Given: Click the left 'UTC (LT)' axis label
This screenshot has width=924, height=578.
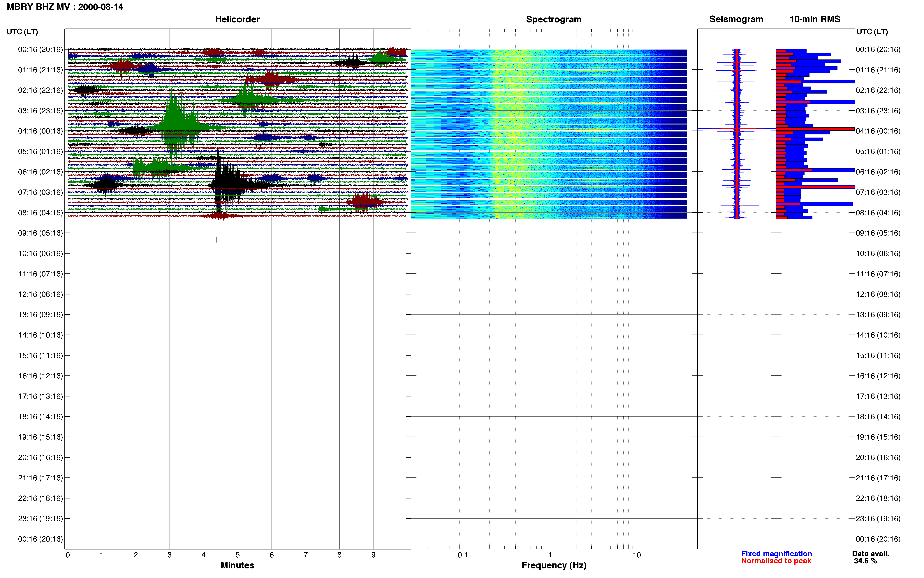Looking at the screenshot, I should coord(22,32).
